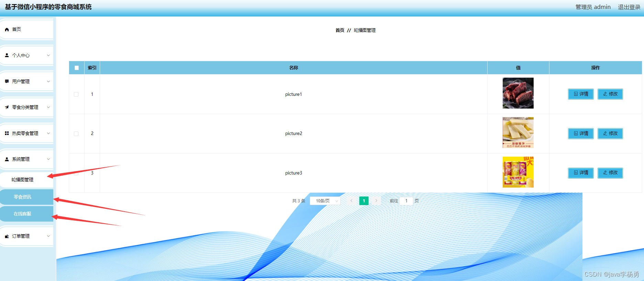Click the picture3 name cell
The width and height of the screenshot is (644, 281).
click(x=294, y=173)
